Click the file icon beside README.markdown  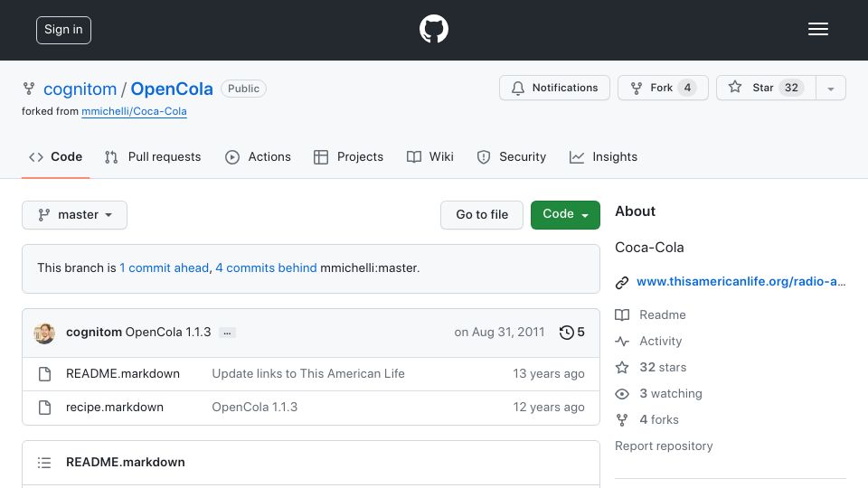(45, 374)
